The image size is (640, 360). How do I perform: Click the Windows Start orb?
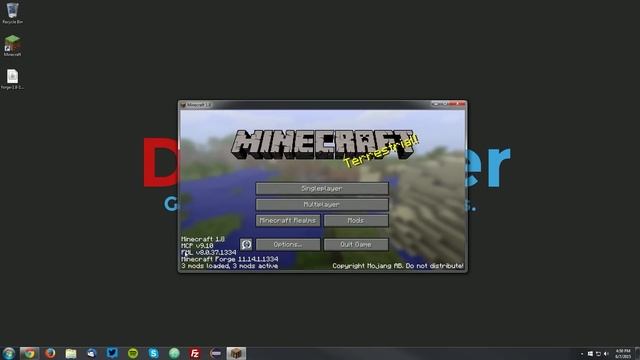pos(9,353)
